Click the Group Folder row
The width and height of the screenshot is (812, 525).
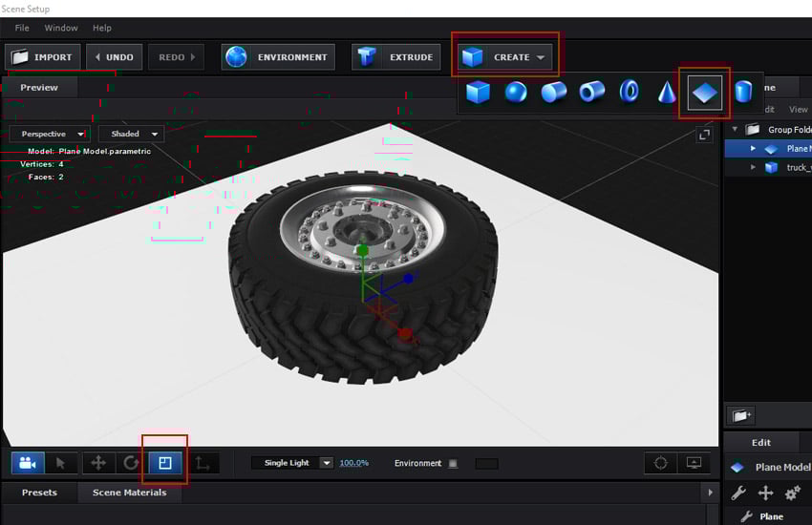pyautogui.click(x=767, y=129)
